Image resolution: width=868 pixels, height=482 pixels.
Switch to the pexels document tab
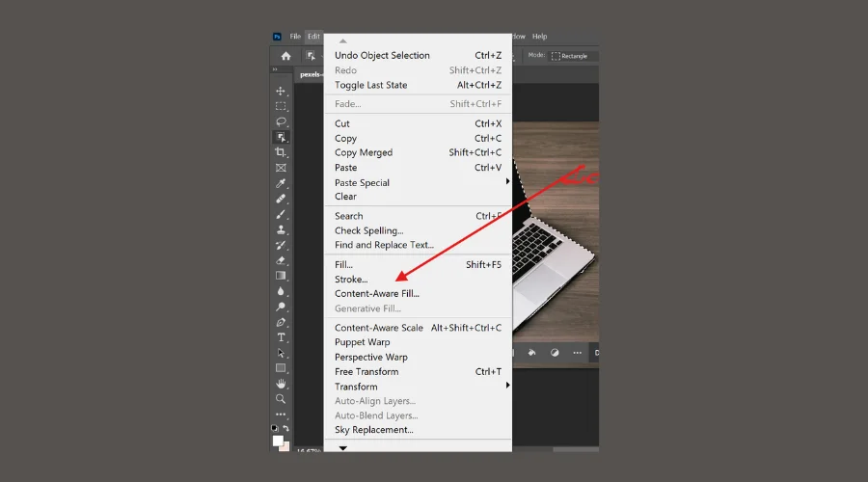click(x=310, y=74)
